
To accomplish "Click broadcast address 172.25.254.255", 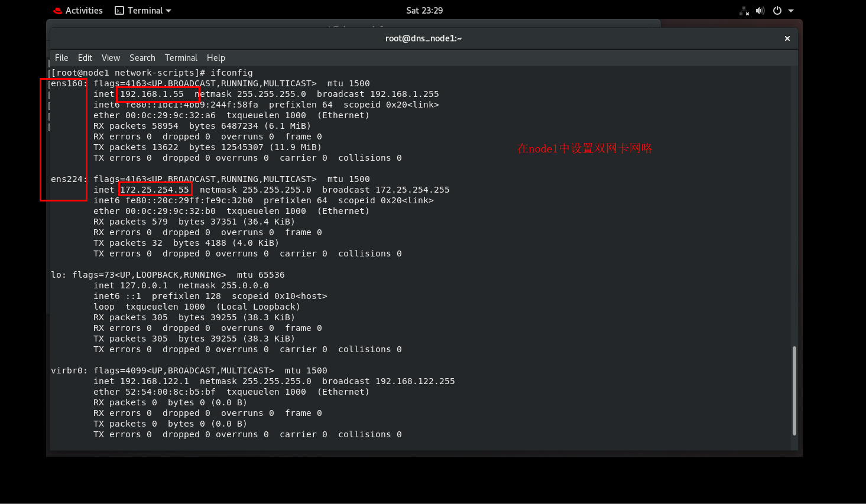I will click(x=413, y=190).
